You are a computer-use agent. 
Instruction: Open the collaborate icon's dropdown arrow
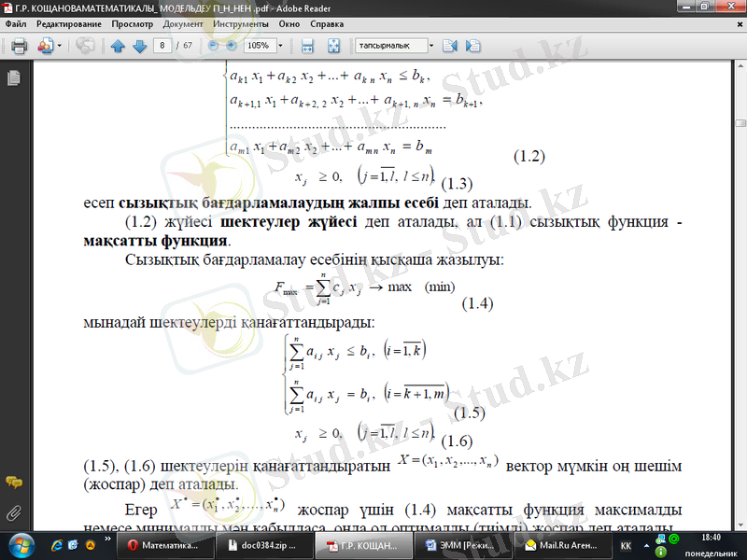(60, 46)
